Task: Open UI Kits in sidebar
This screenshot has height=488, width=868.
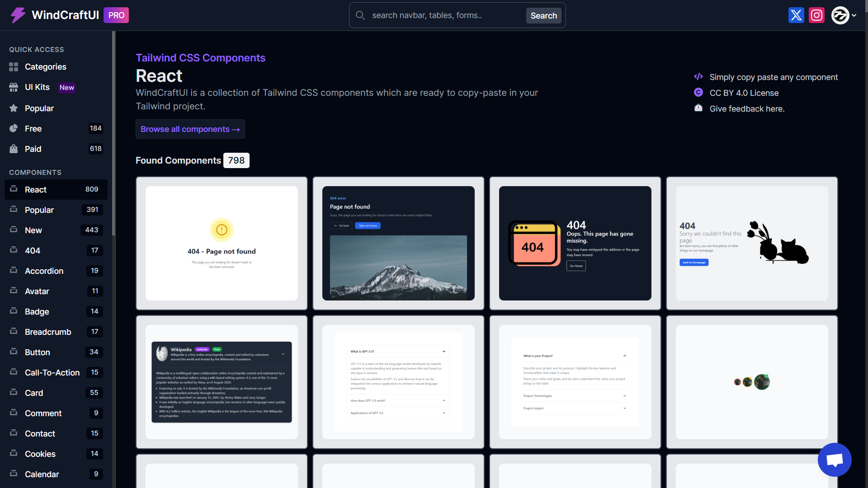Action: tap(56, 87)
